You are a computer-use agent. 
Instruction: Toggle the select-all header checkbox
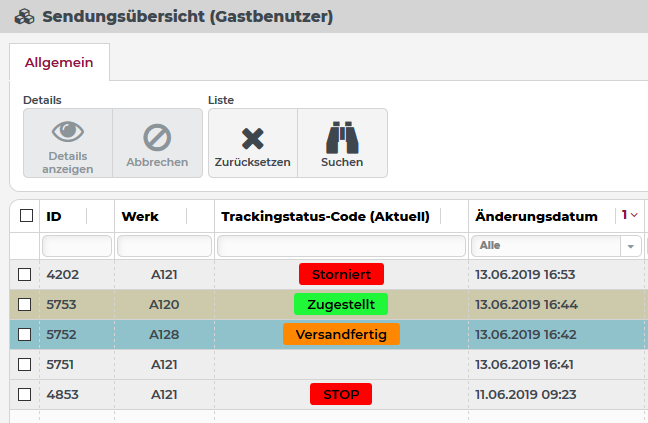coord(26,216)
